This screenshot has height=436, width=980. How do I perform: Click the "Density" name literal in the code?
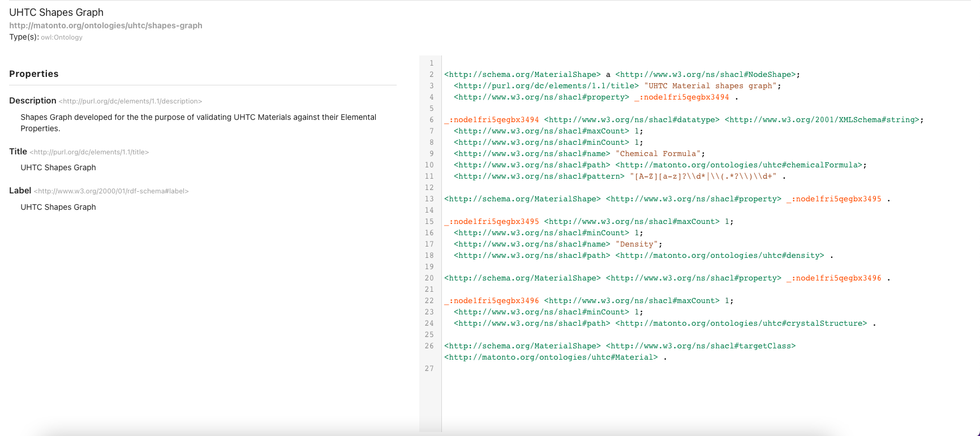(x=636, y=244)
